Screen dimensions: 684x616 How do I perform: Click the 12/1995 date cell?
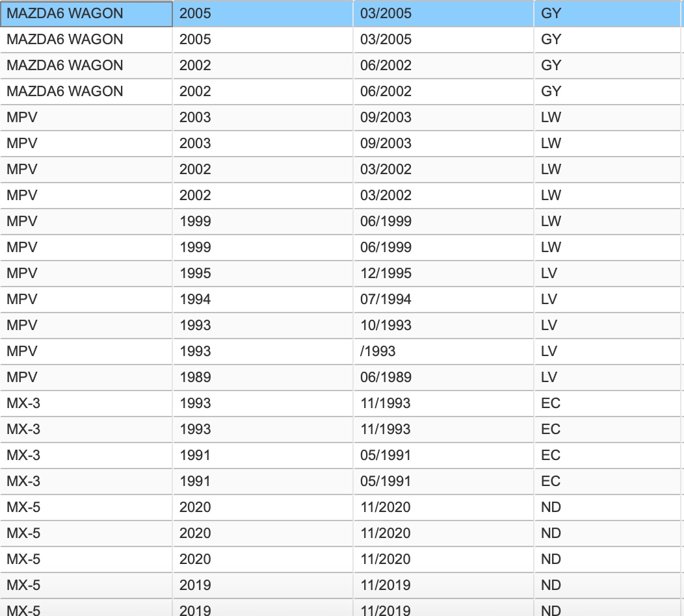pyautogui.click(x=443, y=274)
